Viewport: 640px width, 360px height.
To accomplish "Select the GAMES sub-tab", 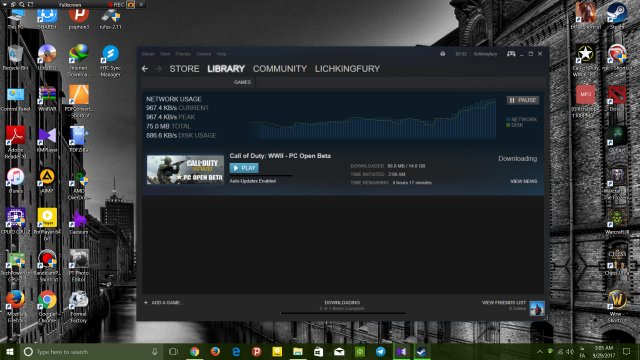I will [242, 82].
